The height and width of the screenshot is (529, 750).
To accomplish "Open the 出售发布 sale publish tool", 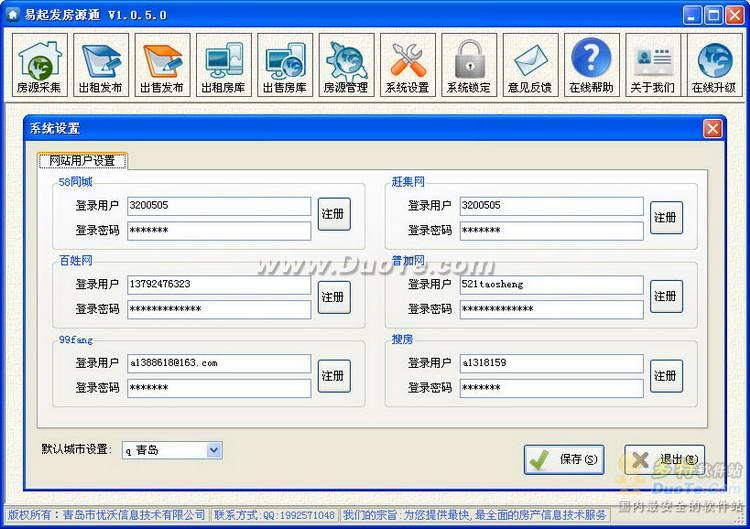I will point(162,66).
